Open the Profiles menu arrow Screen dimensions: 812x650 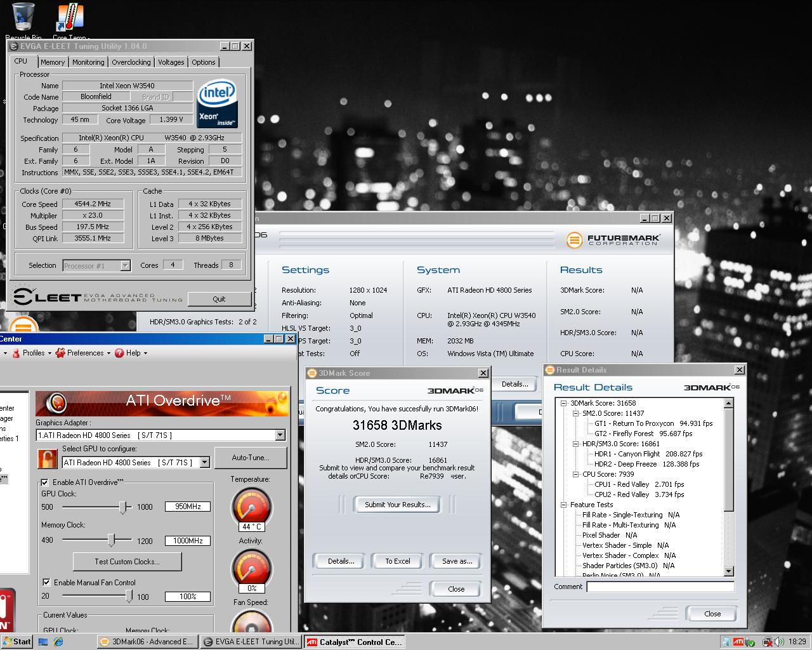pos(48,354)
